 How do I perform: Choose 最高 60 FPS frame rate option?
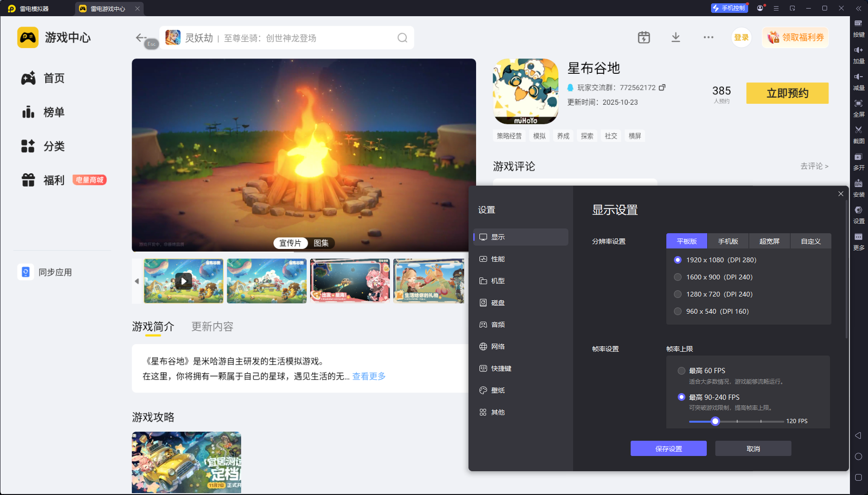pos(702,371)
